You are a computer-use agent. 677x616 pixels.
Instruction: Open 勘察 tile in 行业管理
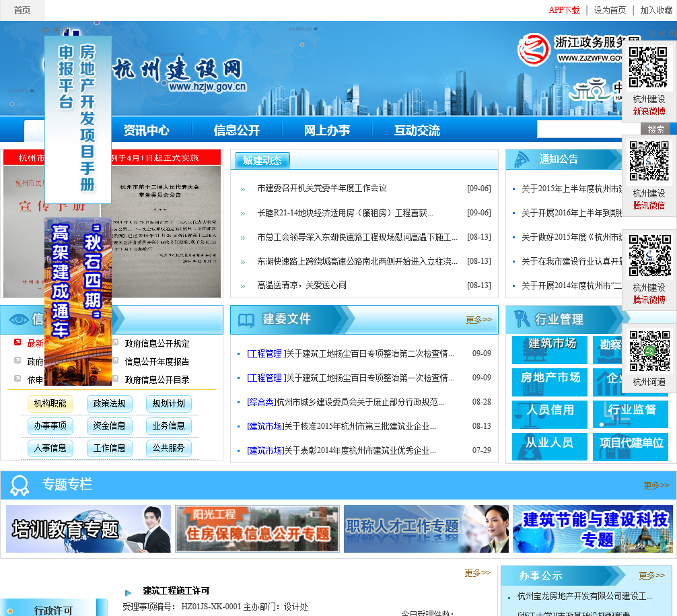click(x=608, y=349)
